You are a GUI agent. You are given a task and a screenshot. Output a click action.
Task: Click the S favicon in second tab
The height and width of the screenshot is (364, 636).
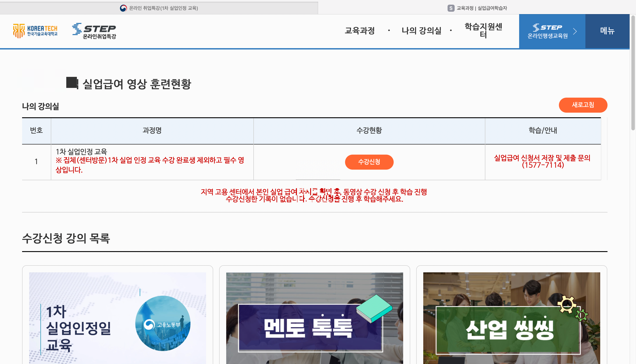pyautogui.click(x=451, y=8)
